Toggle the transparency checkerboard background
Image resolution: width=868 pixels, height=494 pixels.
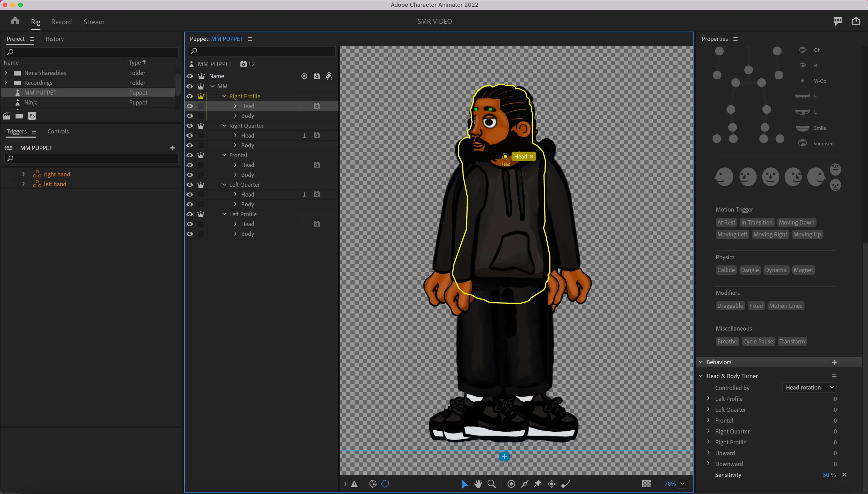646,484
